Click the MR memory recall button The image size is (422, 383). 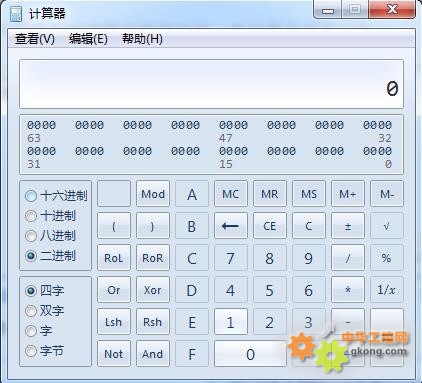point(270,194)
